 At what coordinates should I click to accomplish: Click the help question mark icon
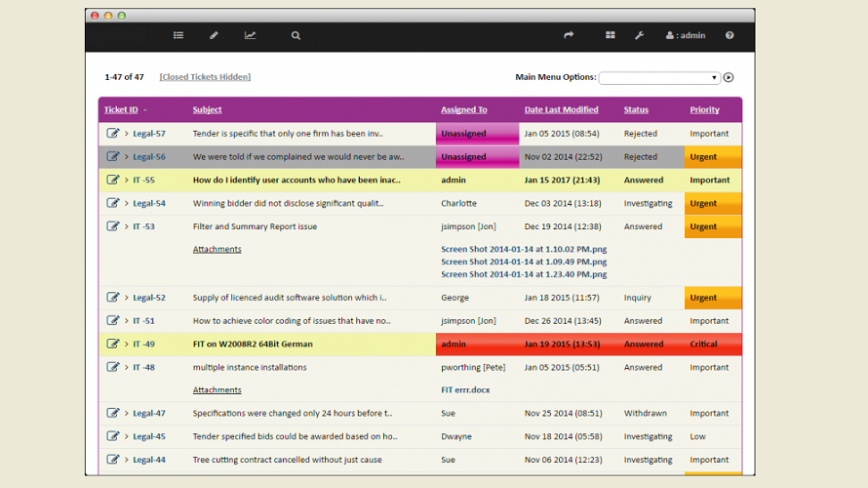[x=730, y=35]
